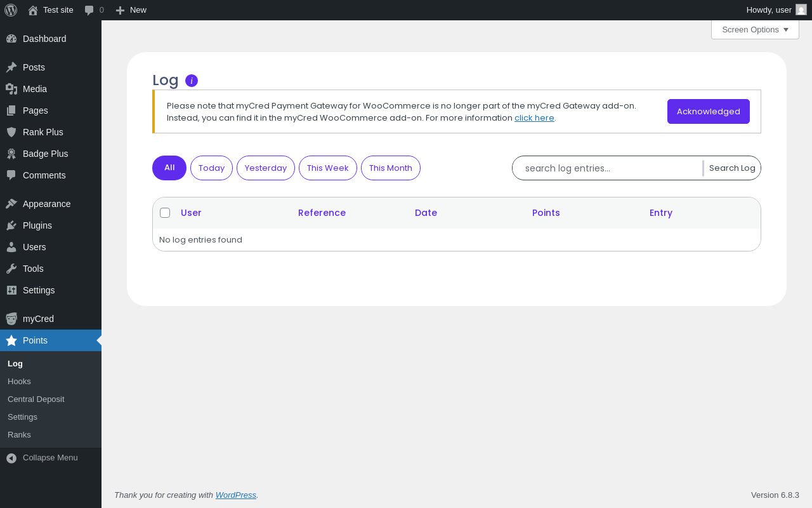Follow the "click here" link in notice
Screen dimensions: 812x508
[534, 118]
